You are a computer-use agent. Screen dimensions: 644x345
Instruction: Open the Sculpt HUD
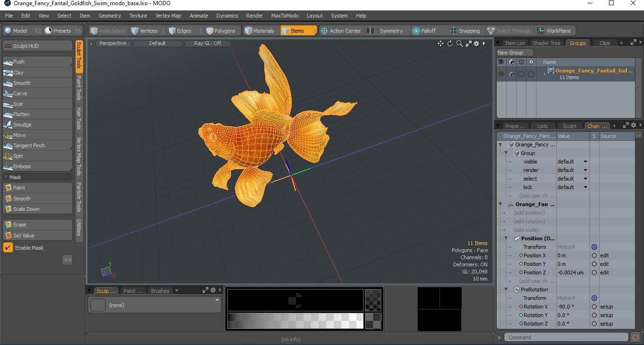pos(37,46)
